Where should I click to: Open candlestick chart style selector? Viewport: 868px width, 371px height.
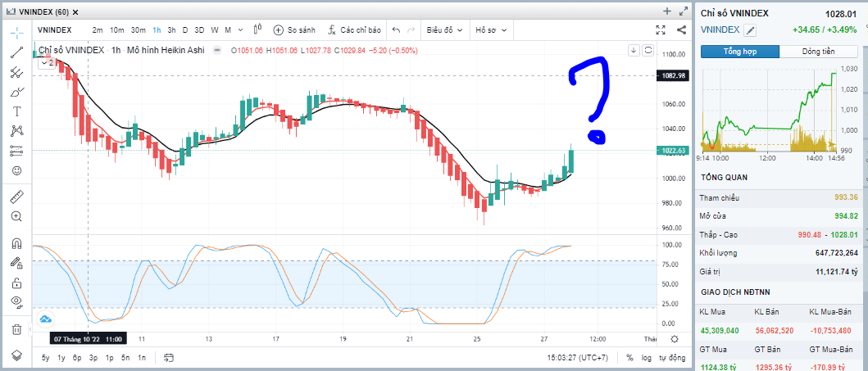257,29
